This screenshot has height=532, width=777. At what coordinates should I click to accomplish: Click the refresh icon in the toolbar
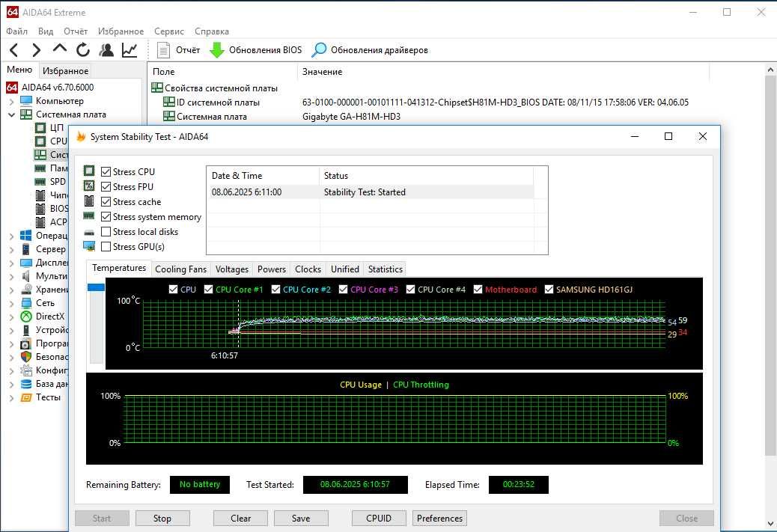pyautogui.click(x=83, y=50)
